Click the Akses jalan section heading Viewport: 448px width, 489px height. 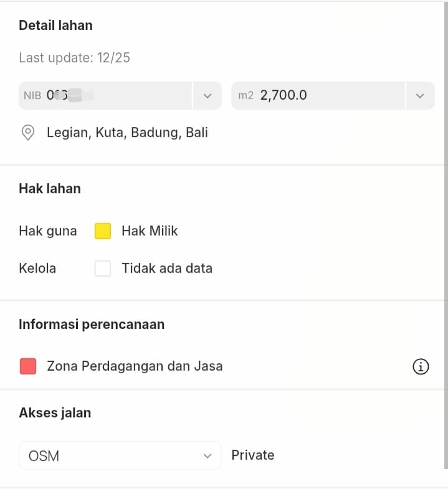tap(55, 413)
